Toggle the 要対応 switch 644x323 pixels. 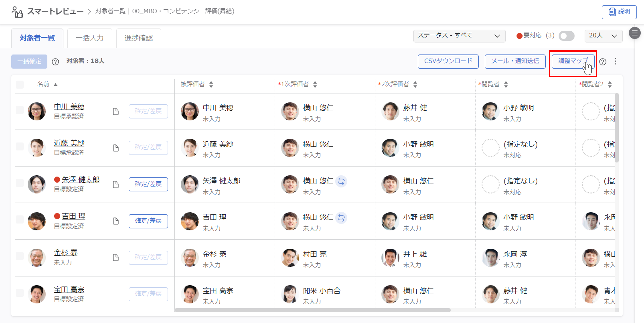click(x=566, y=36)
